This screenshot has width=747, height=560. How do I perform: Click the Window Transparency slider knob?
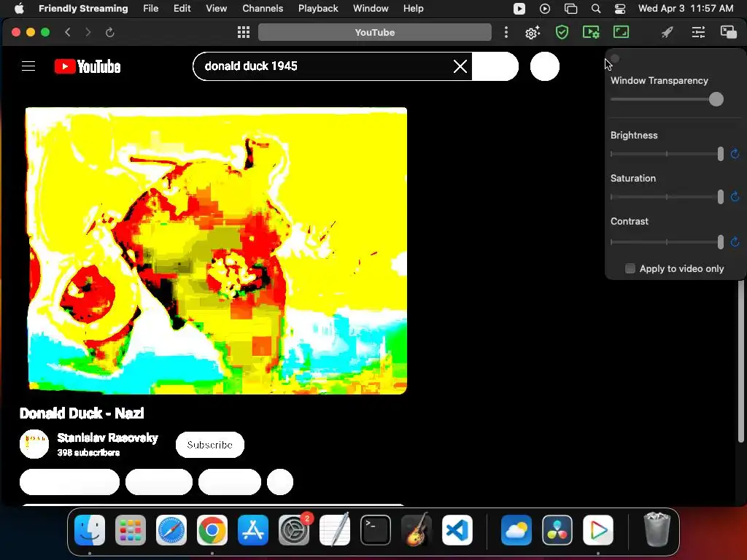716,99
